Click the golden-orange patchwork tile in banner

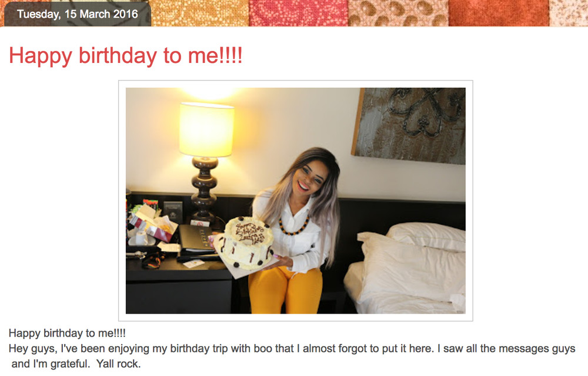click(x=199, y=13)
